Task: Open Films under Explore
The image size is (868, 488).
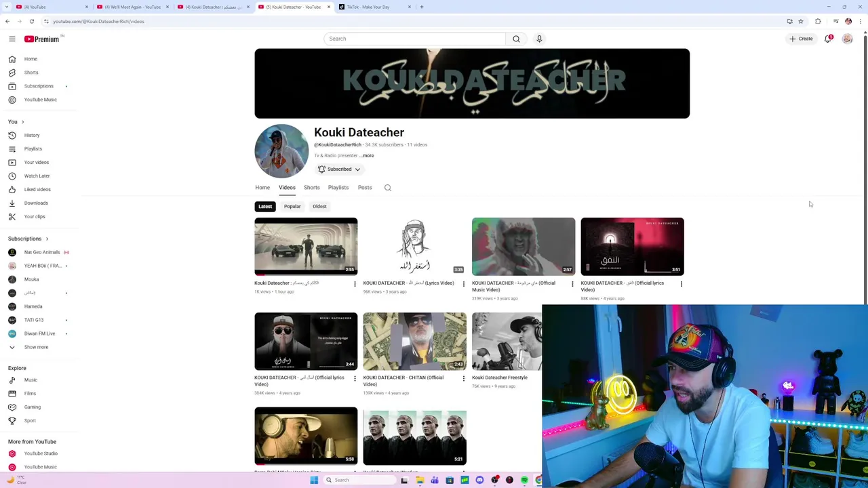Action: [x=29, y=393]
